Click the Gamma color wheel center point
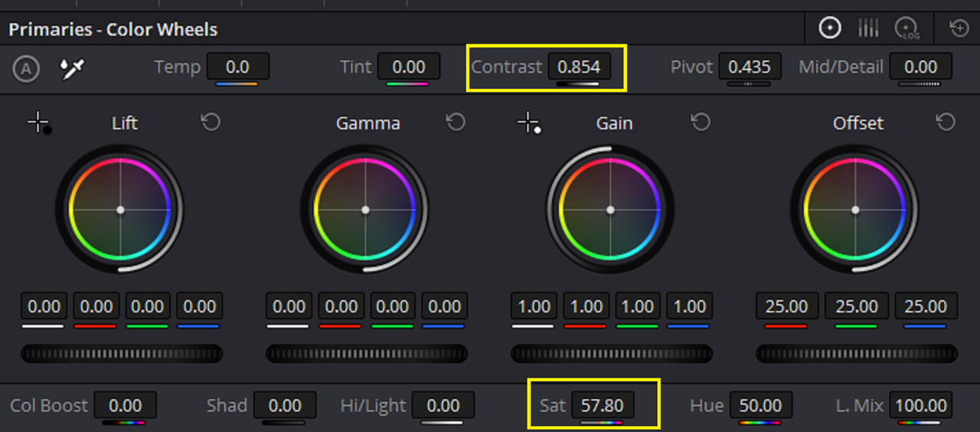Viewport: 980px width, 432px height. (x=365, y=209)
